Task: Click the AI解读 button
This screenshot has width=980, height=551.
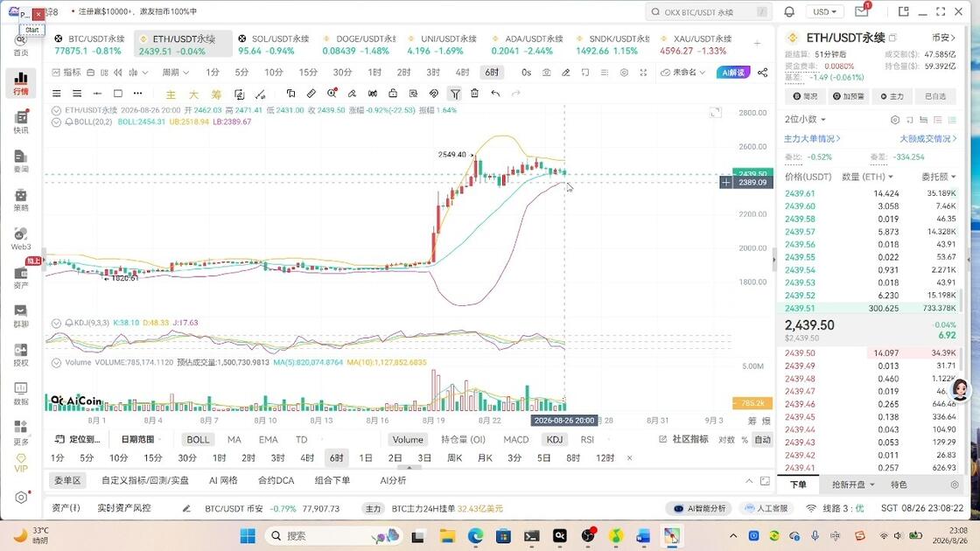Action: 733,73
